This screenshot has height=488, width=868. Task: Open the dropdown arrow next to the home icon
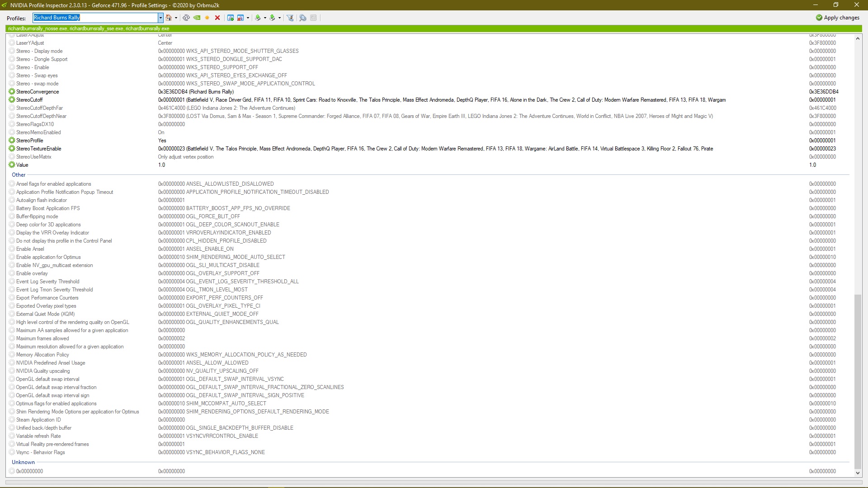click(176, 18)
